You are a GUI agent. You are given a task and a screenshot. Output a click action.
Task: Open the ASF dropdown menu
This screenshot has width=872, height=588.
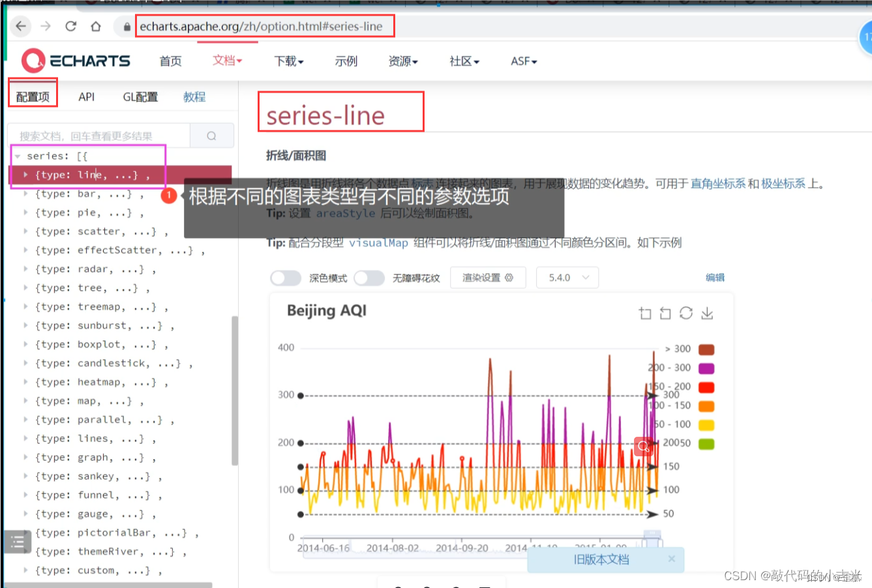coord(524,61)
